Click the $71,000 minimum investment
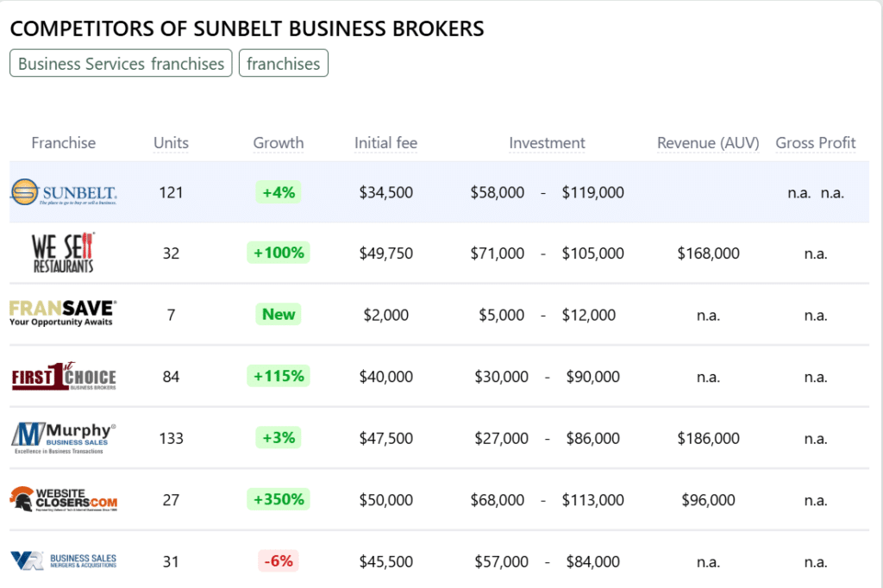 (498, 253)
